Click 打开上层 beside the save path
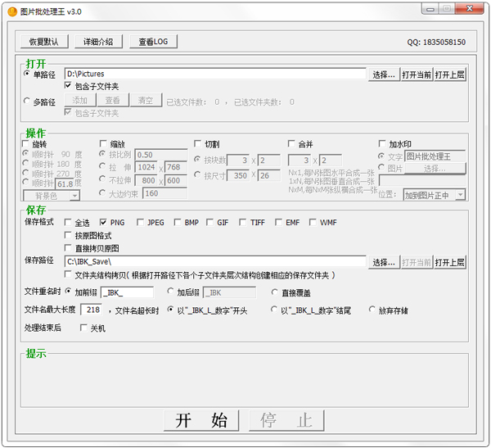 (449, 262)
